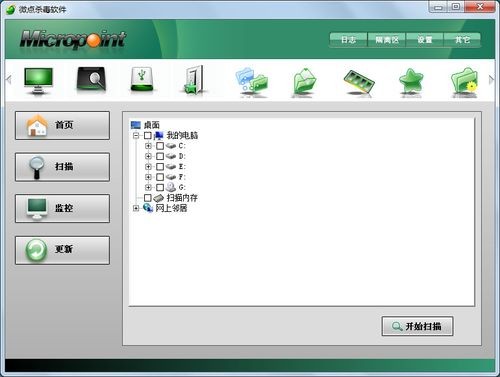Click the G: drive disc icon
500x377 pixels.
[x=171, y=187]
